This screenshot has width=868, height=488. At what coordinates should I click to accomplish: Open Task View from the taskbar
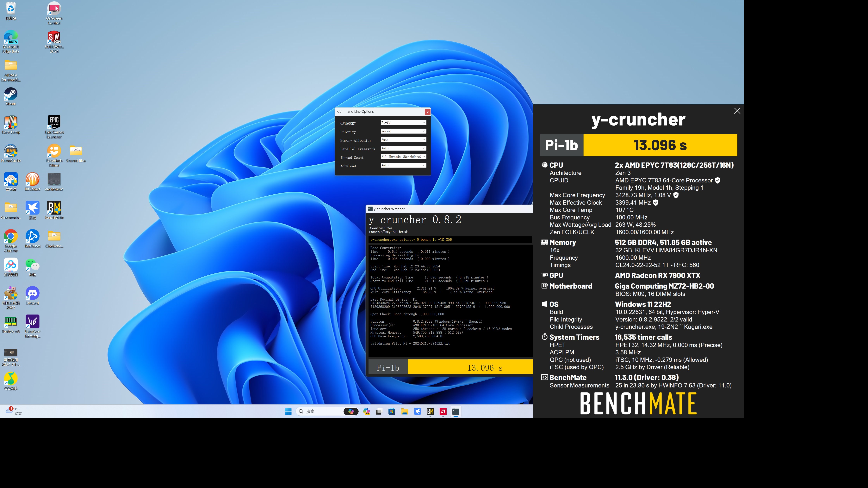coord(379,411)
